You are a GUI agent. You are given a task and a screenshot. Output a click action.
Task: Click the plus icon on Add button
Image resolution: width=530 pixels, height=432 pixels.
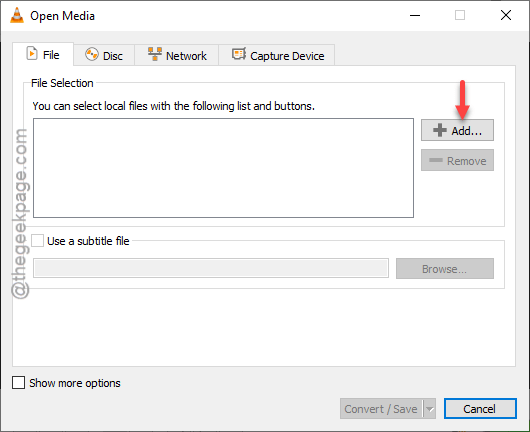tap(440, 130)
